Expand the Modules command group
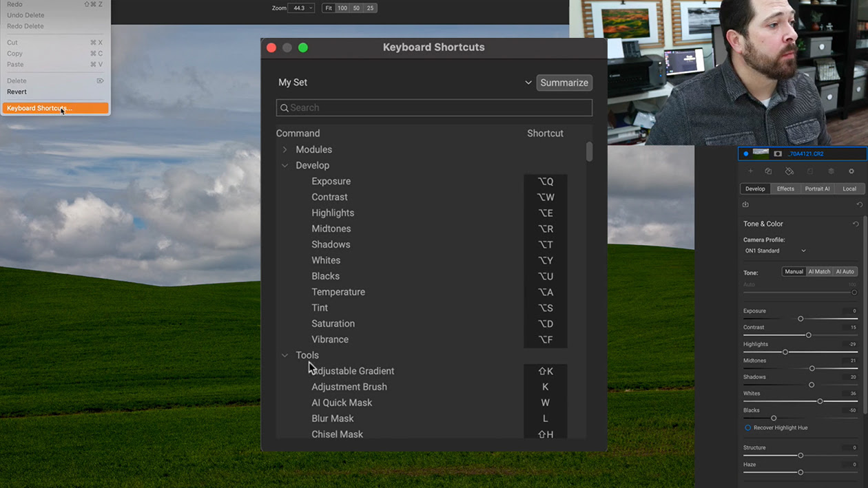 click(x=285, y=149)
